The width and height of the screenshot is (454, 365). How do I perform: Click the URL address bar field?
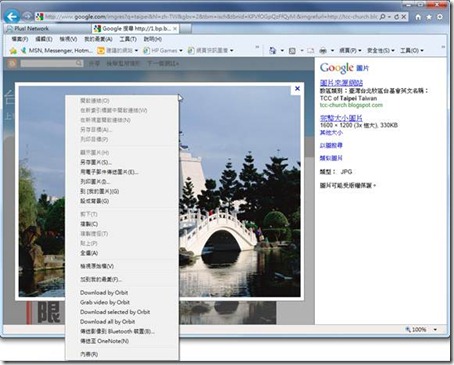coord(211,16)
